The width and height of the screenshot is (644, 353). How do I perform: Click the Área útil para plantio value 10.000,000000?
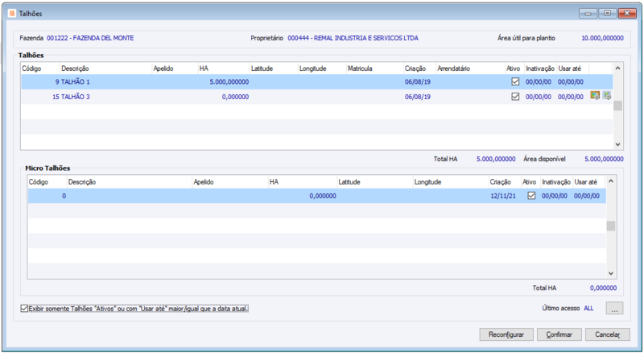pos(602,38)
